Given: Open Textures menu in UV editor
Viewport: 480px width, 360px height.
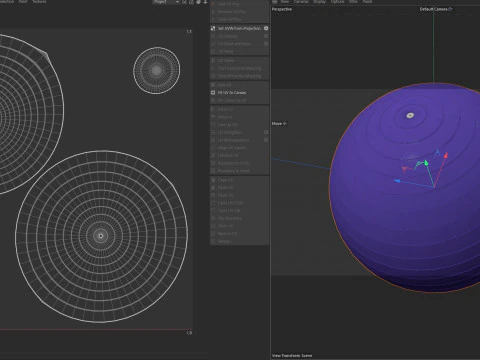Looking at the screenshot, I should (39, 2).
